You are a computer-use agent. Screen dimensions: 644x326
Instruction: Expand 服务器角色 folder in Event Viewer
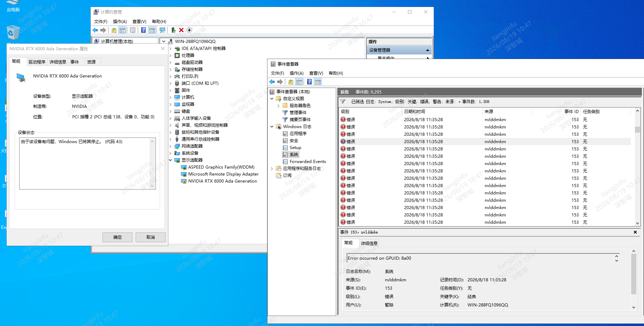[279, 106]
